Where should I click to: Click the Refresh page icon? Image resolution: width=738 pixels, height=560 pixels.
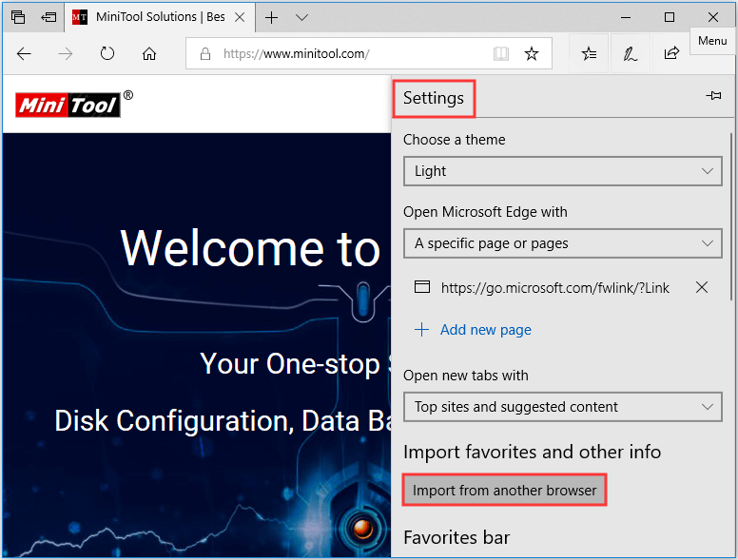(107, 54)
